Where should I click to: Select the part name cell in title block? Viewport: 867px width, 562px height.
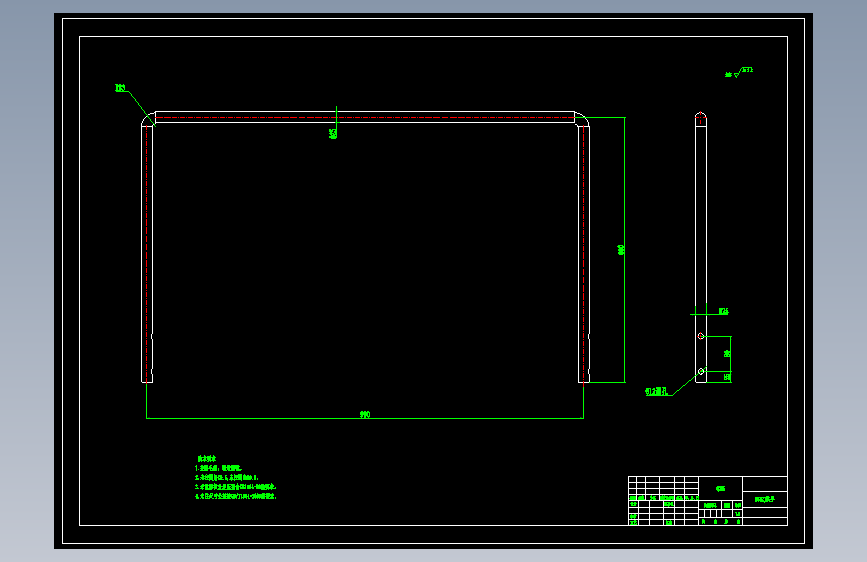[765, 499]
